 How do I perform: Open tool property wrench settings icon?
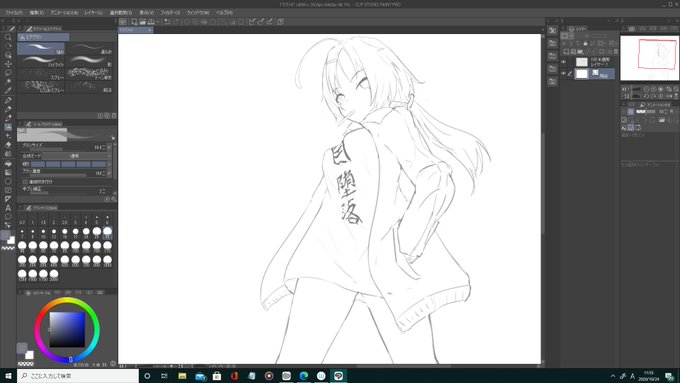(114, 199)
